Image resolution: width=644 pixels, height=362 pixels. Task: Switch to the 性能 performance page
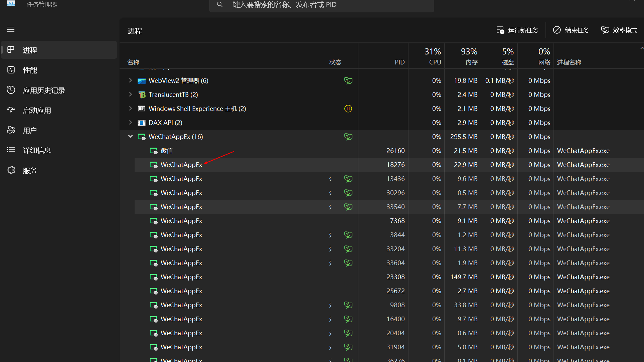click(59, 70)
